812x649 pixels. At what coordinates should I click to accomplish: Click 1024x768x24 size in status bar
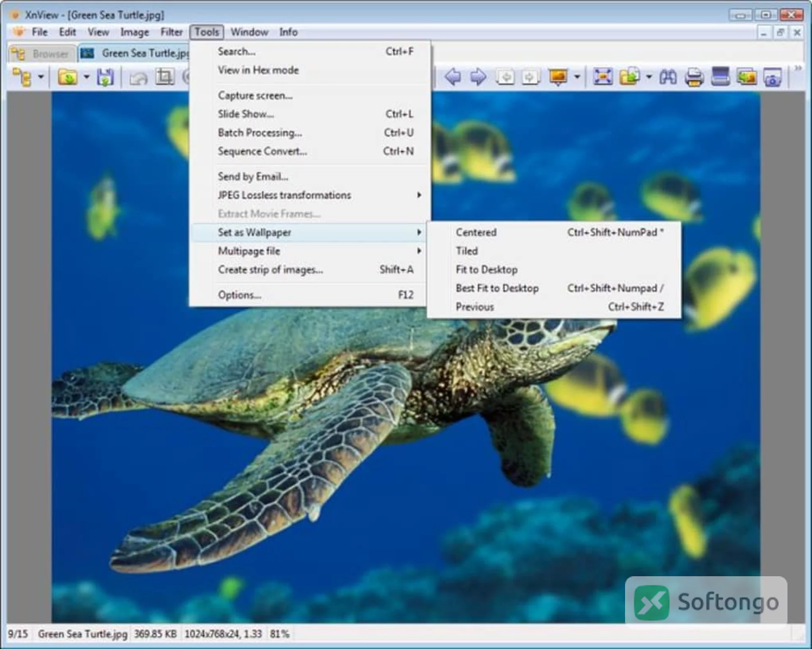223,634
